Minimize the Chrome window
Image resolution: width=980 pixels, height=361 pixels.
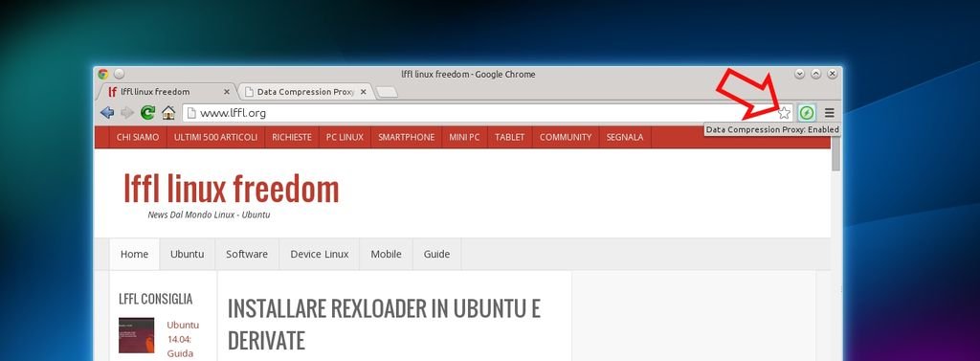[799, 74]
